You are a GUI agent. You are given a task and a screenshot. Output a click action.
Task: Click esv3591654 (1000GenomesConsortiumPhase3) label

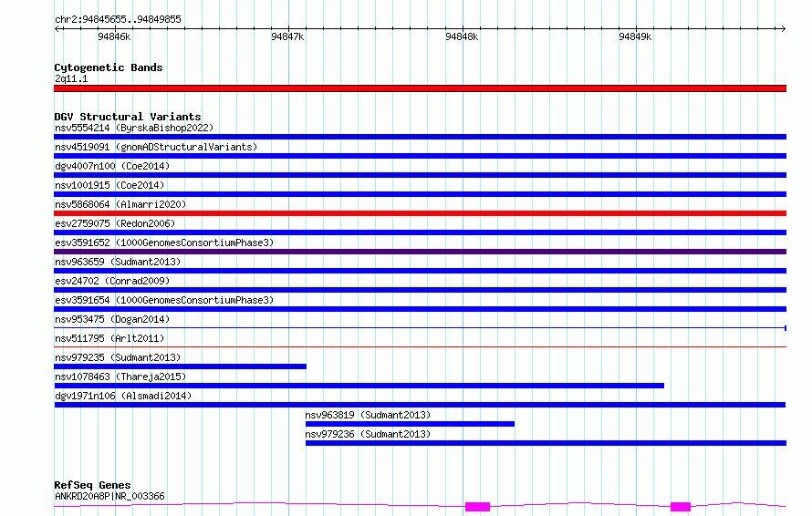[164, 300]
